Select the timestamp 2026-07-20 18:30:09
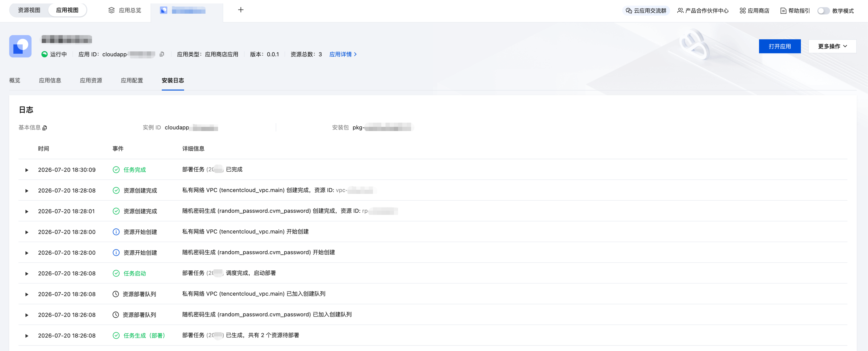Screen dimensions: 868x351 coord(67,170)
